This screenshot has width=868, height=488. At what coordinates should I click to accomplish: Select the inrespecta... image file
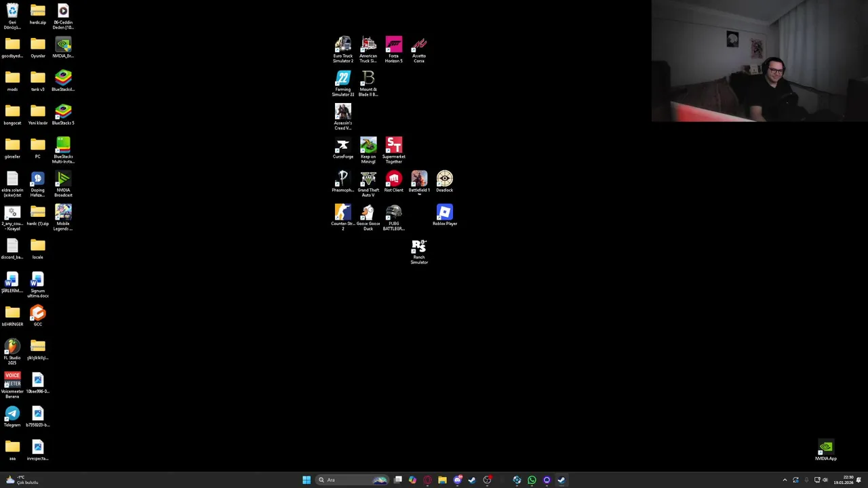(38, 450)
